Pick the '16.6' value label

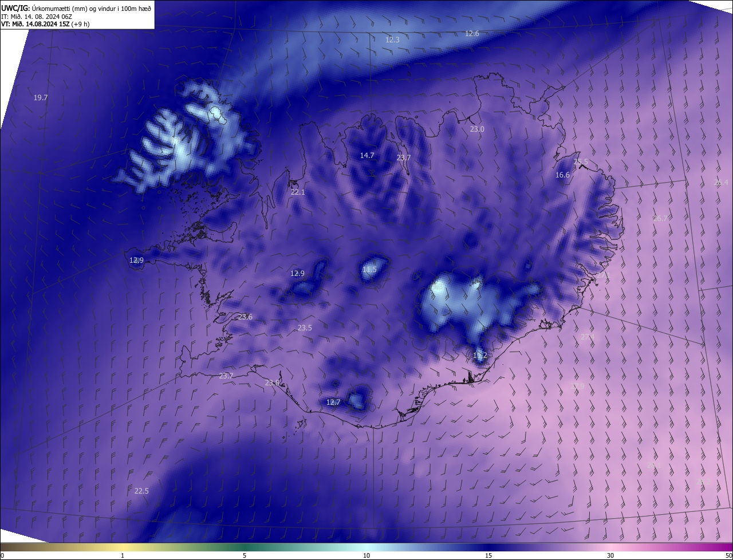tap(563, 175)
